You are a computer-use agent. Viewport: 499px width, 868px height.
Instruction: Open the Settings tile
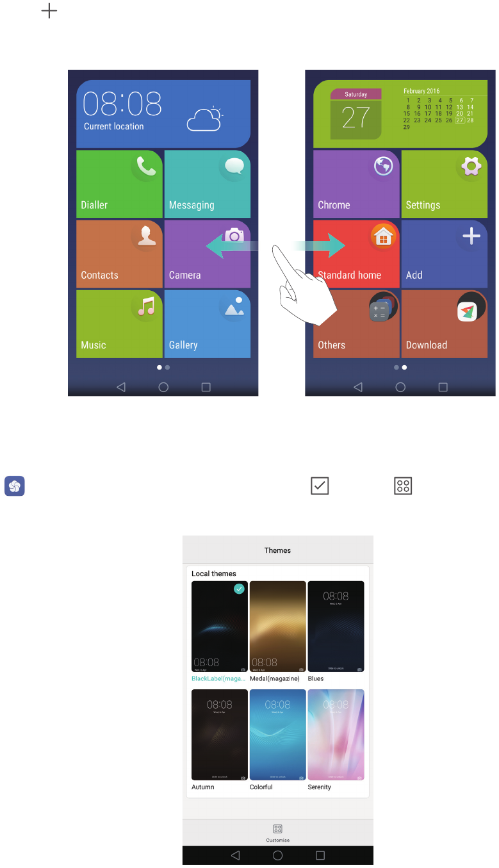[x=445, y=184]
